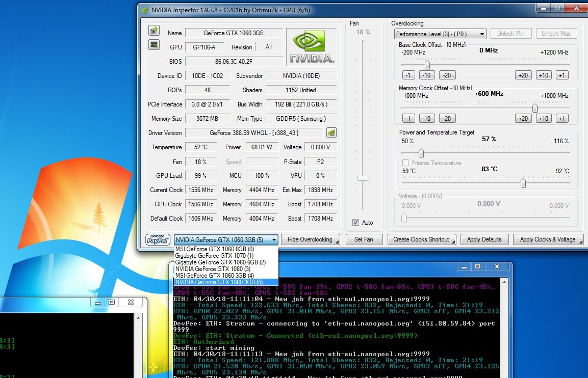Click Create Clocks Shortcut button
Image resolution: width=588 pixels, height=378 pixels.
[x=422, y=239]
